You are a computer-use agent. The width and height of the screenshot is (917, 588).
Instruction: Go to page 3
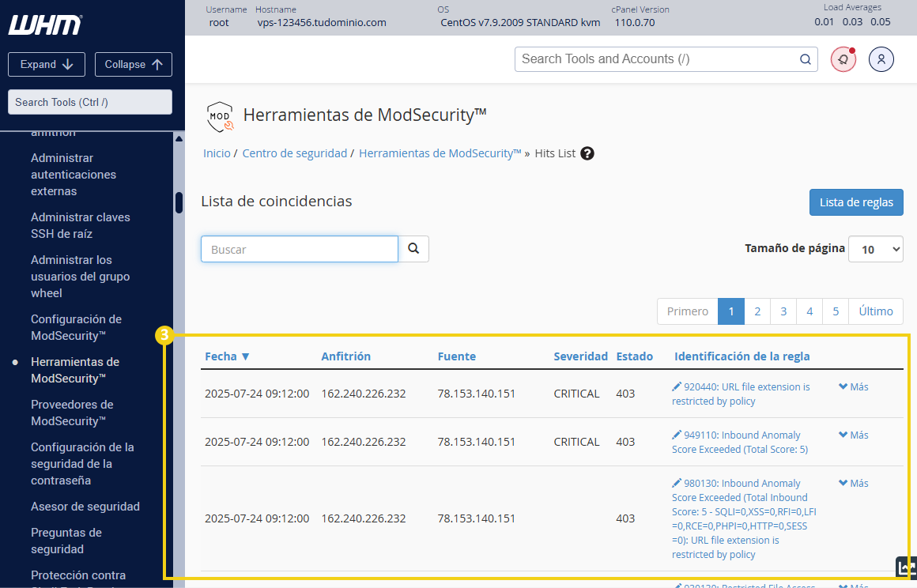pyautogui.click(x=783, y=311)
